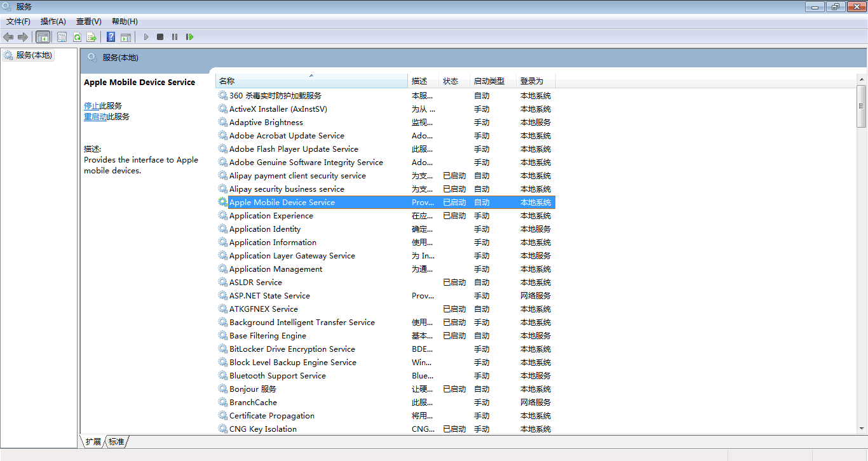Sort by the 状态 column header
This screenshot has width=868, height=461.
pos(454,81)
